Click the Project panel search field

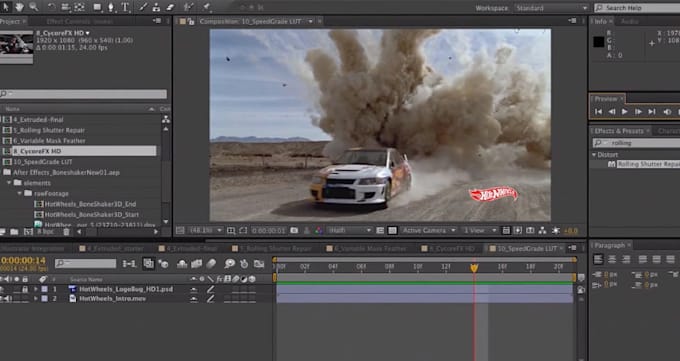click(83, 94)
